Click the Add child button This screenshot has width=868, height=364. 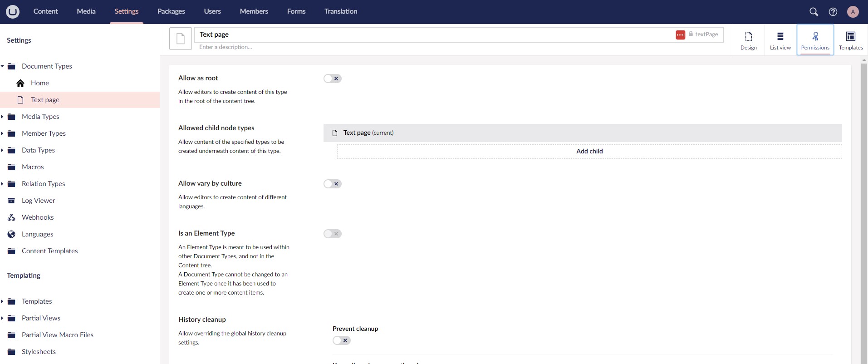pos(589,151)
